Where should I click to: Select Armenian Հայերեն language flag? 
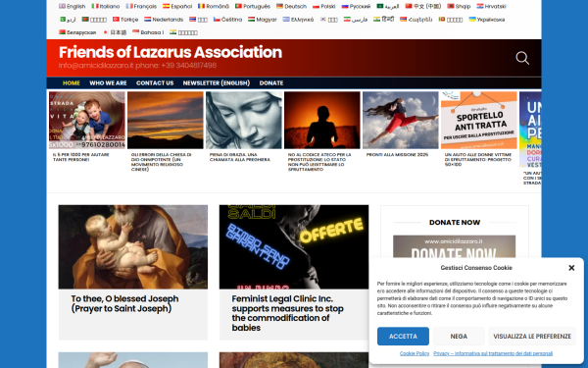[x=416, y=20]
